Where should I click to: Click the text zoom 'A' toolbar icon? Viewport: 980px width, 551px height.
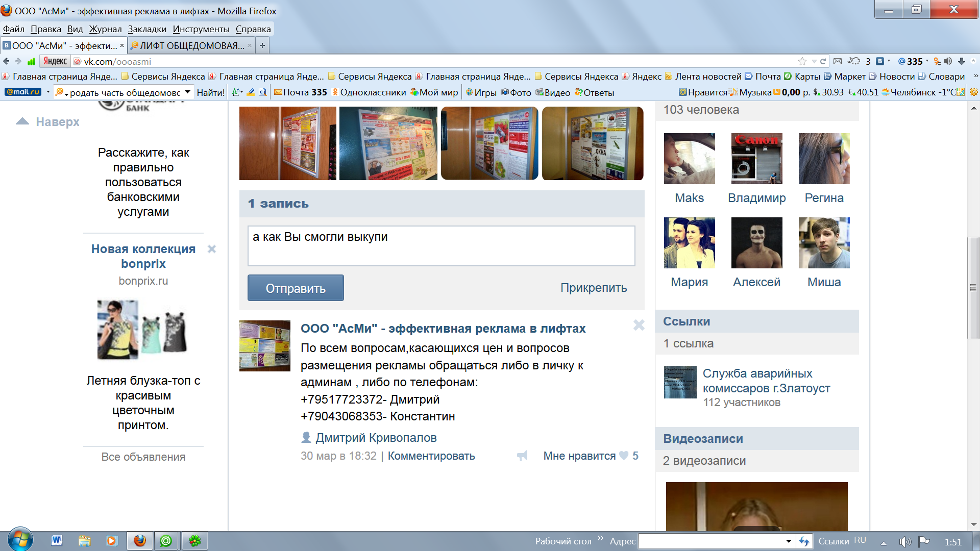[237, 92]
